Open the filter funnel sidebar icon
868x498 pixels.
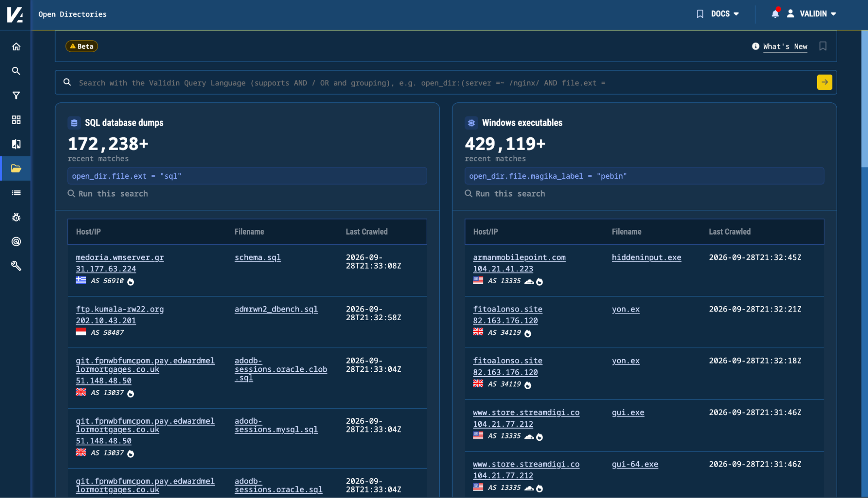point(16,95)
